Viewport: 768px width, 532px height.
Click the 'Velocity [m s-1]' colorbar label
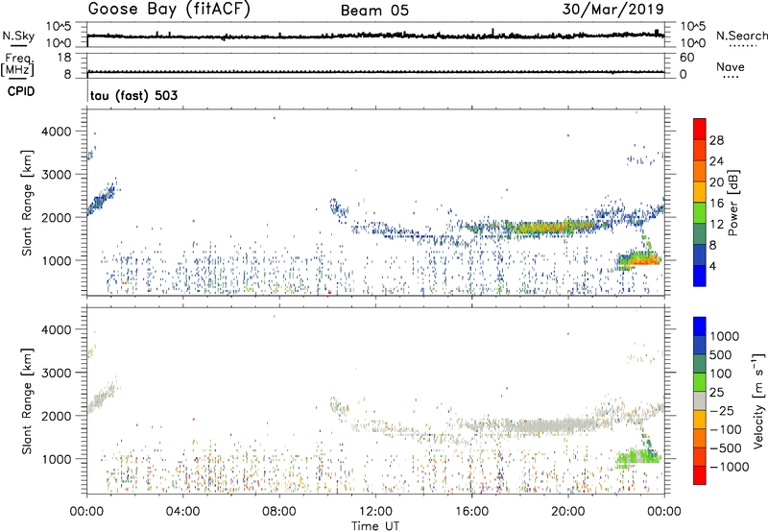[758, 400]
